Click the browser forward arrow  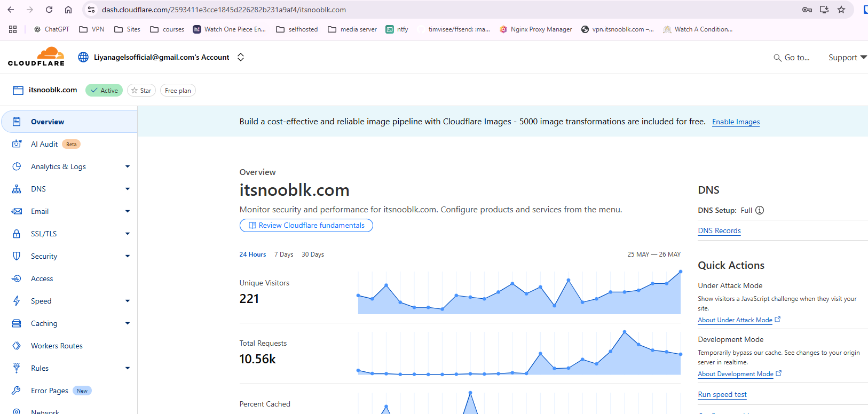coord(30,10)
